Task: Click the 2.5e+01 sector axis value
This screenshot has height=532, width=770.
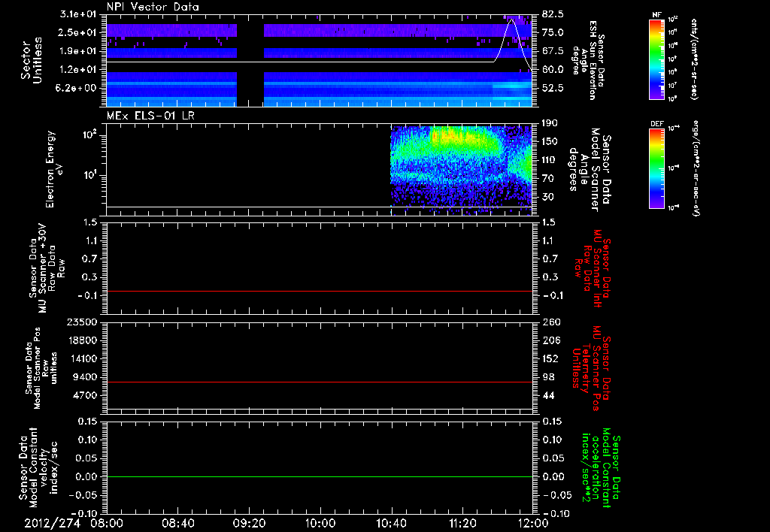Action: click(x=78, y=32)
